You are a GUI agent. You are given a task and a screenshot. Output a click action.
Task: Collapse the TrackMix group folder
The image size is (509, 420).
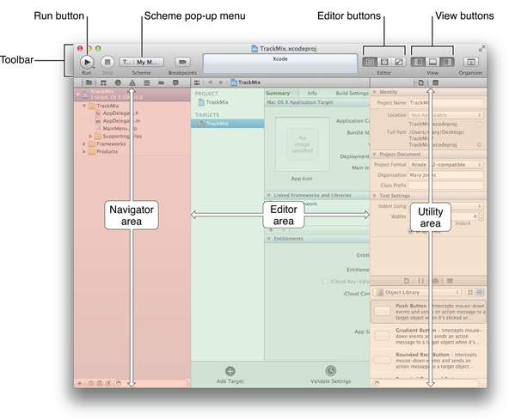84,106
